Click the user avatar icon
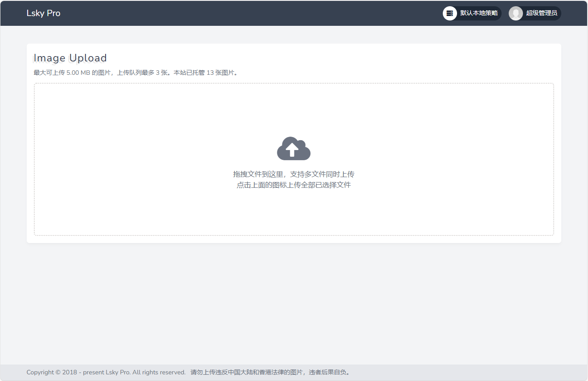This screenshot has height=381, width=588. pos(515,13)
